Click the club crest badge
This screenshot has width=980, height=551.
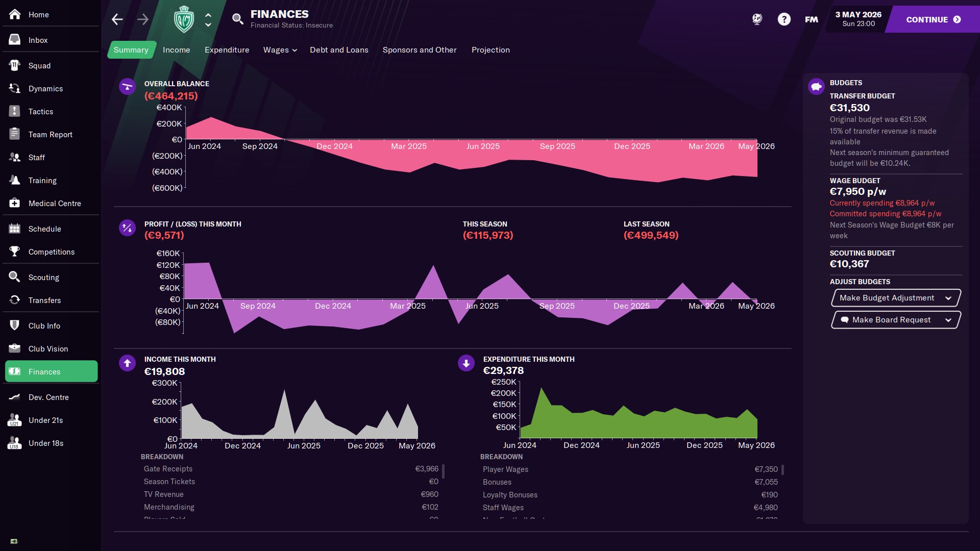pyautogui.click(x=184, y=19)
